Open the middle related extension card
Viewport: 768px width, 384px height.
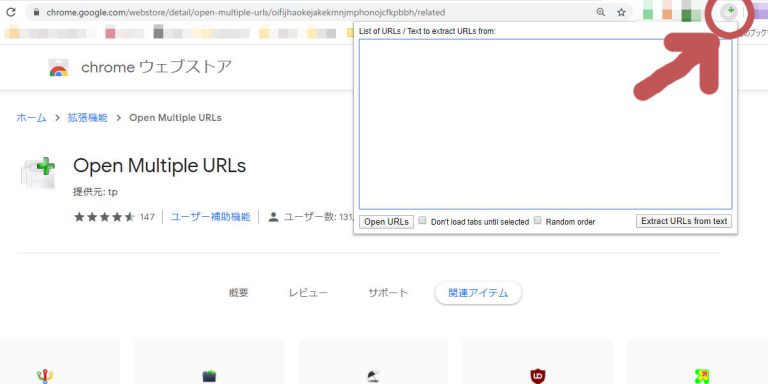[x=373, y=362]
